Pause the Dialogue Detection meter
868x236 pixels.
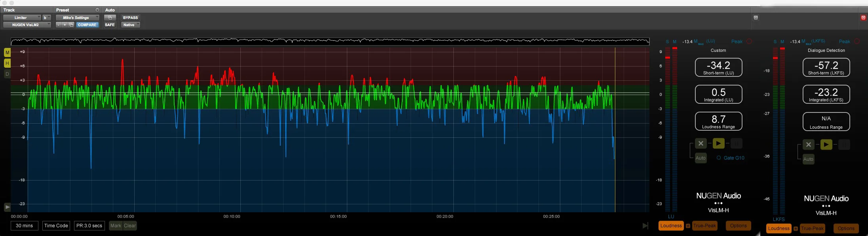click(844, 145)
